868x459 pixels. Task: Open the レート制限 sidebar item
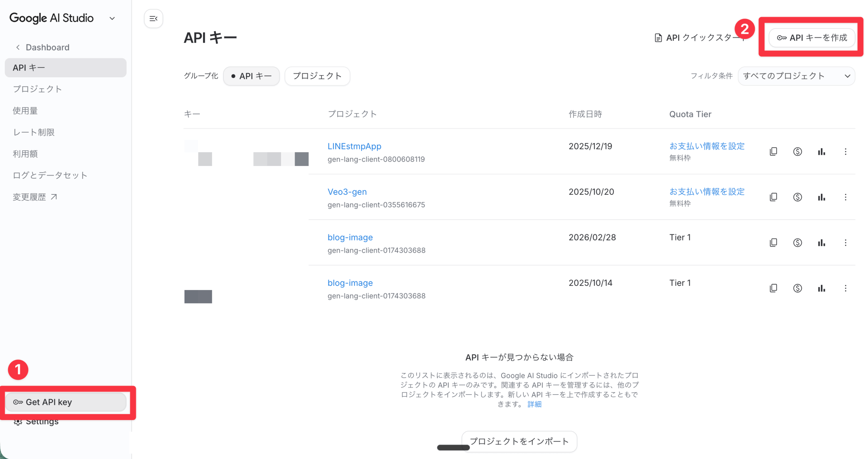(x=34, y=132)
